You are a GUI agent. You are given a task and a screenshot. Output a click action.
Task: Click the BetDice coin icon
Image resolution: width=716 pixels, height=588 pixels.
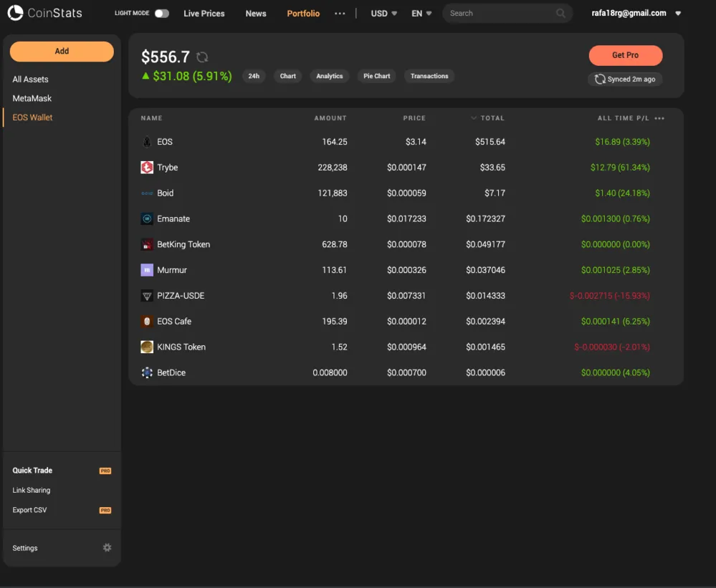(147, 372)
